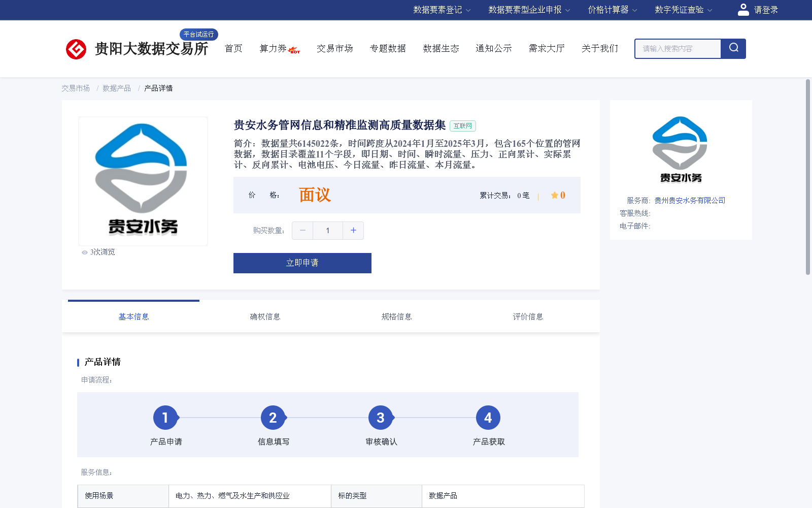Image resolution: width=812 pixels, height=508 pixels.
Task: Click the 产品详情 section heading
Action: click(x=103, y=362)
